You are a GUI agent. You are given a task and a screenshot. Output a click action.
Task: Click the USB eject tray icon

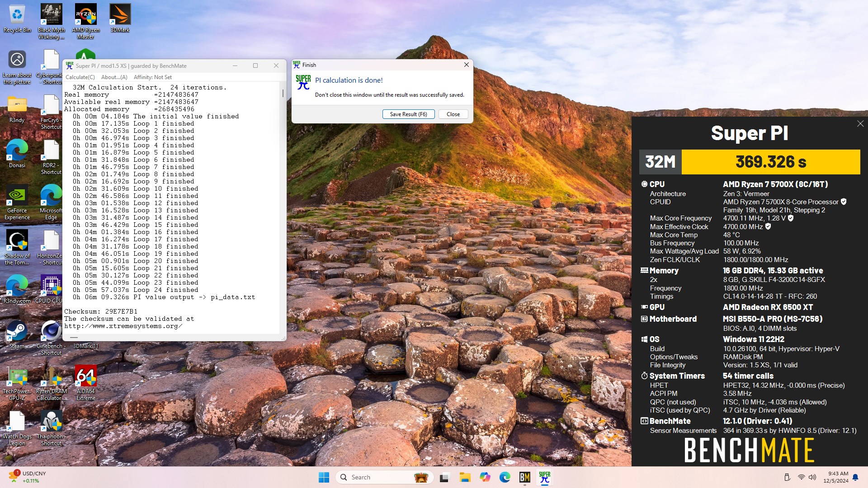(x=787, y=477)
